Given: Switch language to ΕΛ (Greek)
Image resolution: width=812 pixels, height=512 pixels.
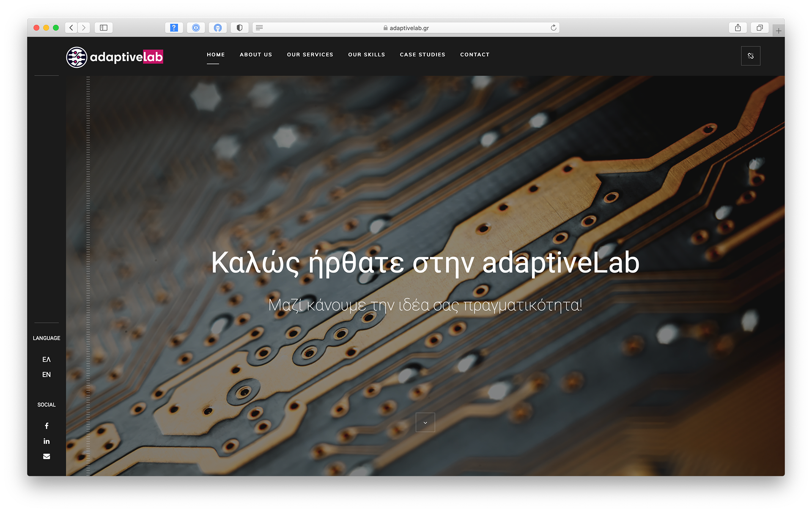Looking at the screenshot, I should (47, 359).
